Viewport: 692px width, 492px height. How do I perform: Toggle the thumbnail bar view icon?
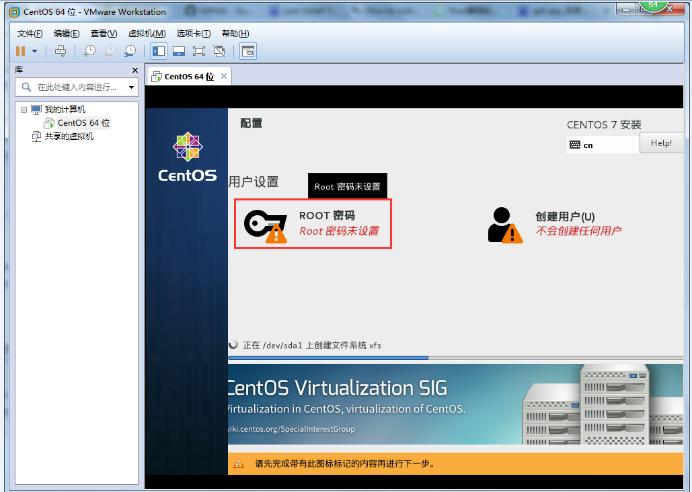[x=179, y=51]
